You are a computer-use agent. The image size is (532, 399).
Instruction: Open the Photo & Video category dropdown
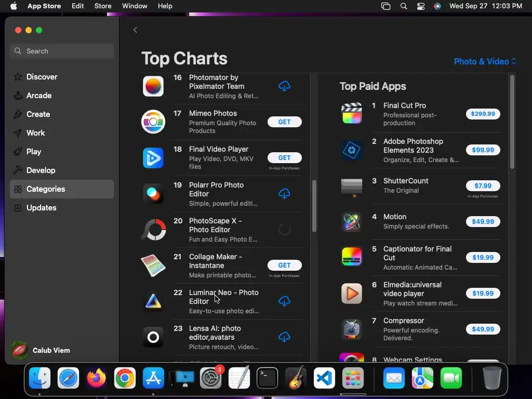tap(485, 61)
